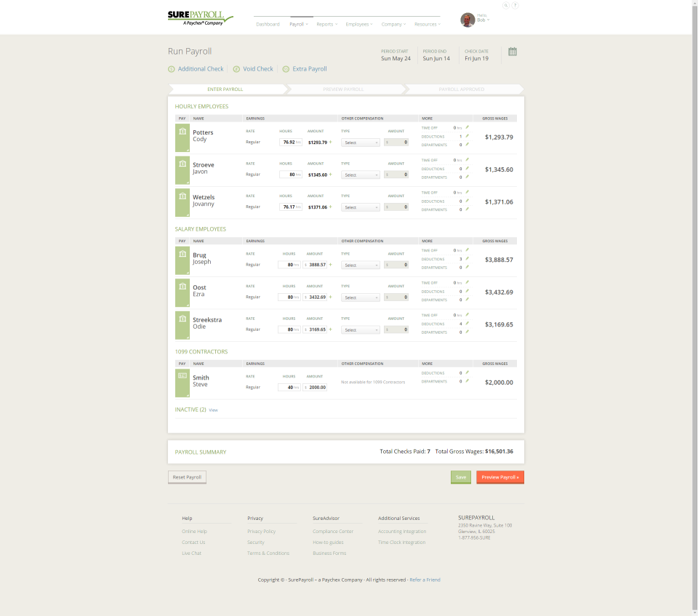Edit Time Off pencil for Streekstra Odie
Image resolution: width=698 pixels, height=616 pixels.
[467, 314]
